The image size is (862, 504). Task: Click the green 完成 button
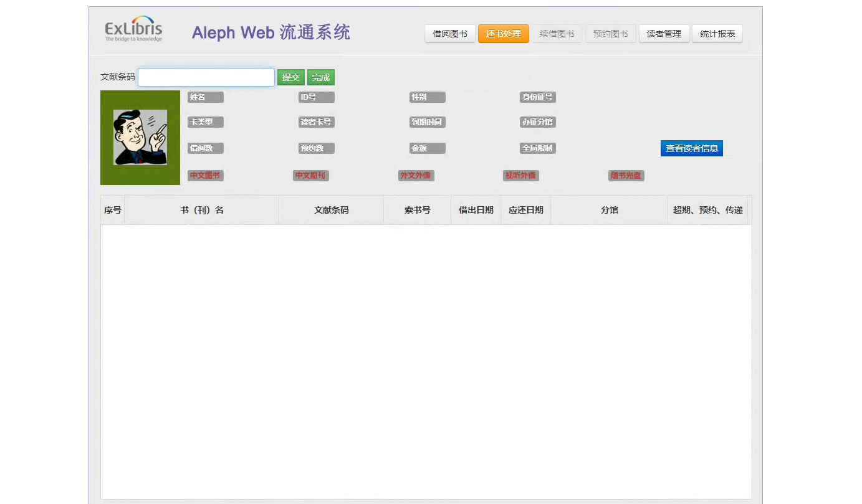(321, 77)
